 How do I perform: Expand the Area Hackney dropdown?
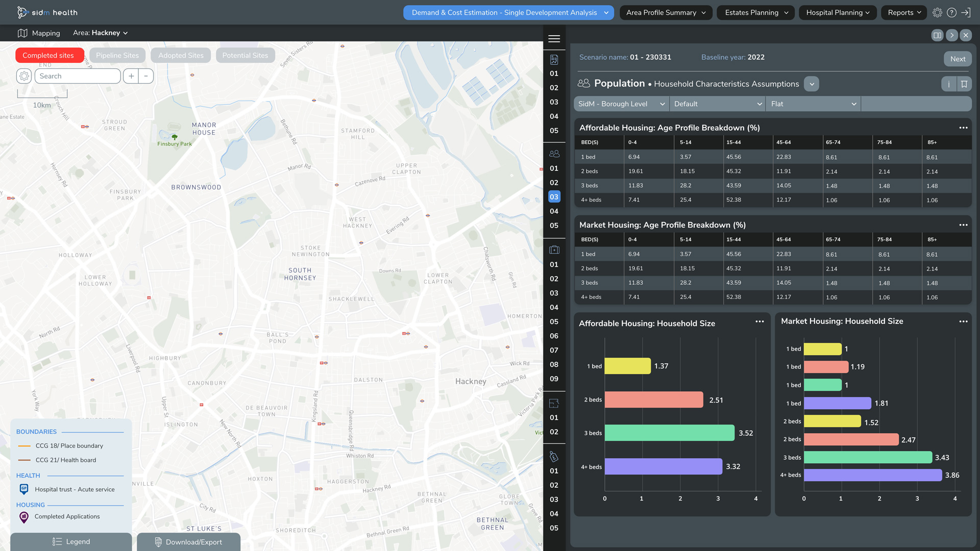tap(101, 33)
